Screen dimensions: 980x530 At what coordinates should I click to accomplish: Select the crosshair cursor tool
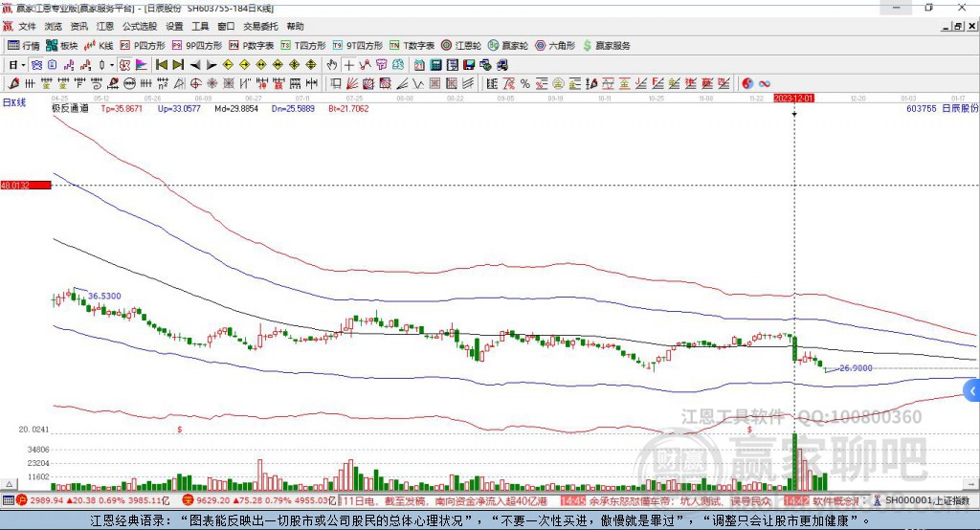(349, 65)
